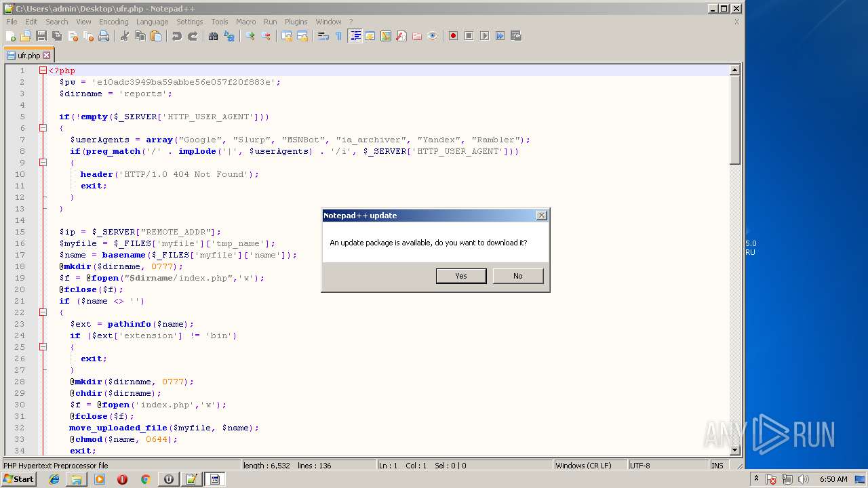
Task: Click the vertical scrollbar down arrow
Action: coord(734,450)
